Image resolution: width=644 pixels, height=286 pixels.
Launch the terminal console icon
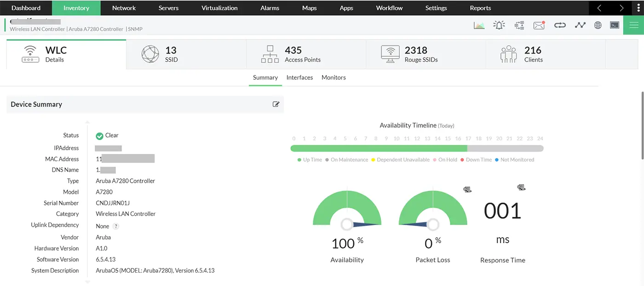click(615, 25)
